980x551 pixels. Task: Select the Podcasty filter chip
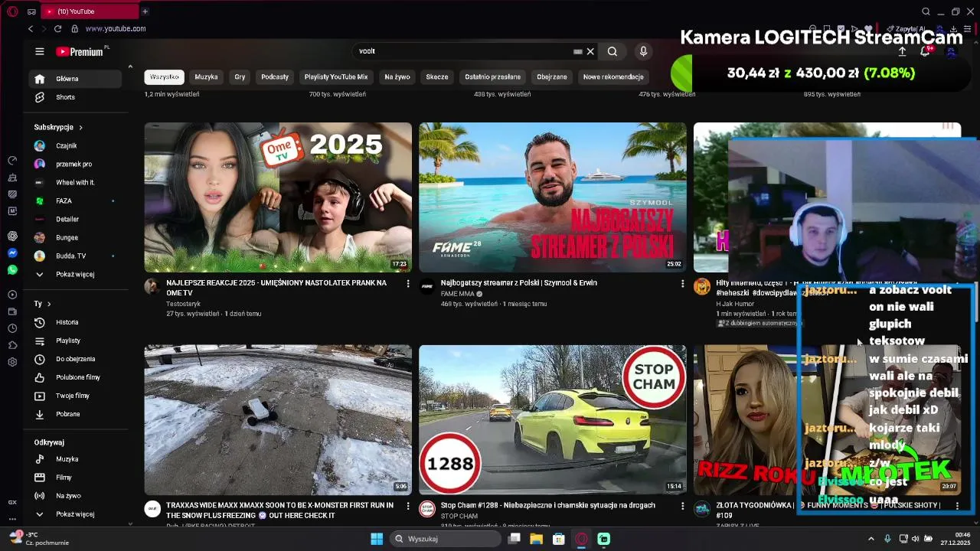tap(275, 77)
